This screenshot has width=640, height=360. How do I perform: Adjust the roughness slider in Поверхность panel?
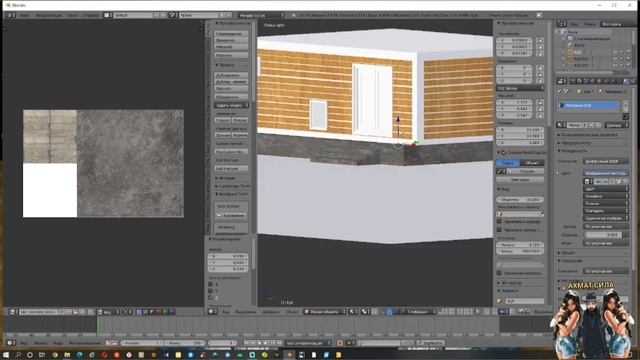point(607,235)
